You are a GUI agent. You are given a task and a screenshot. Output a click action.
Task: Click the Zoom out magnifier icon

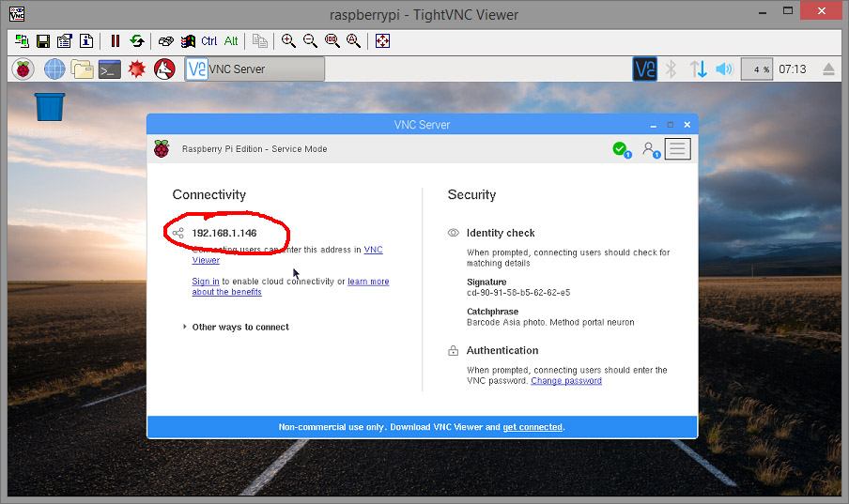[310, 41]
